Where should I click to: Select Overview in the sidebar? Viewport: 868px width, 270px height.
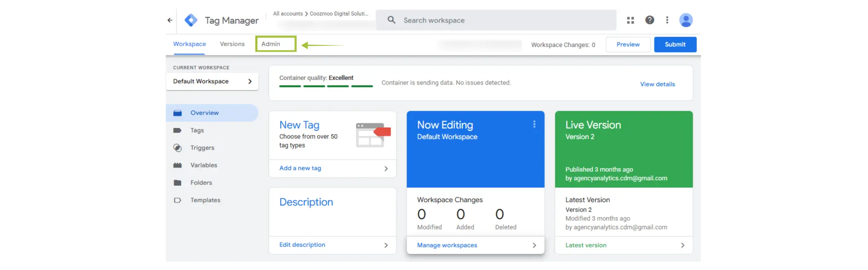pyautogui.click(x=212, y=113)
